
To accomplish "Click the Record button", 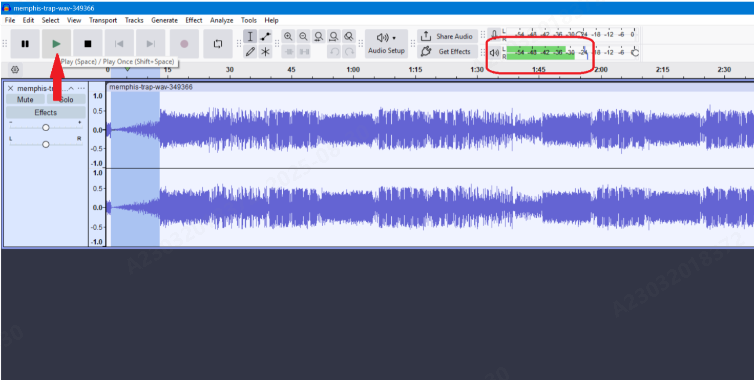I will pos(184,44).
